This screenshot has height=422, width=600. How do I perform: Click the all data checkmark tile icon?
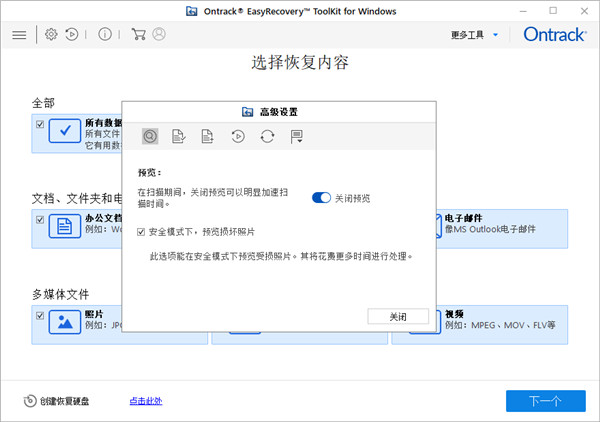[x=65, y=130]
